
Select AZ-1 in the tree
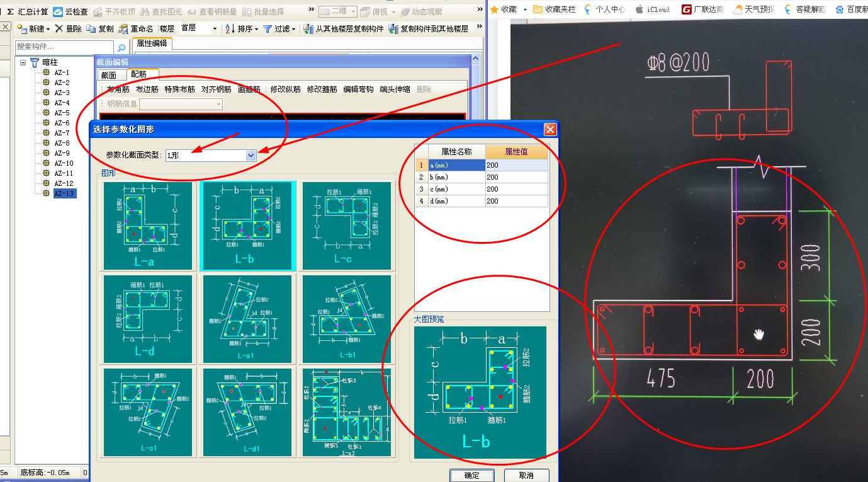[x=62, y=72]
